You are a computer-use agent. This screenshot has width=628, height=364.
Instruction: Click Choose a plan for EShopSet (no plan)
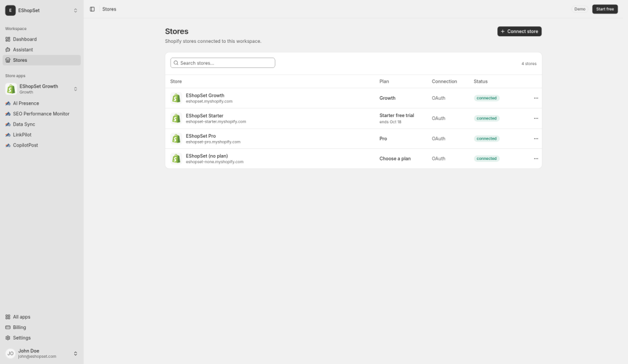[395, 158]
